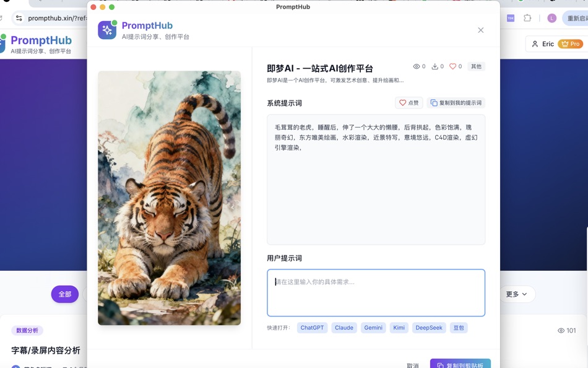Image resolution: width=588 pixels, height=368 pixels.
Task: Click the person icon next to Eric
Action: point(535,43)
